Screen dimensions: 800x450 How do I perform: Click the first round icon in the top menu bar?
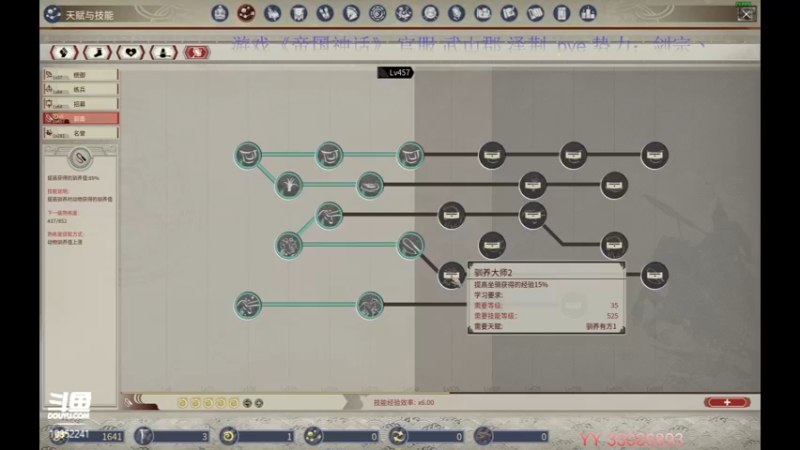pyautogui.click(x=220, y=13)
